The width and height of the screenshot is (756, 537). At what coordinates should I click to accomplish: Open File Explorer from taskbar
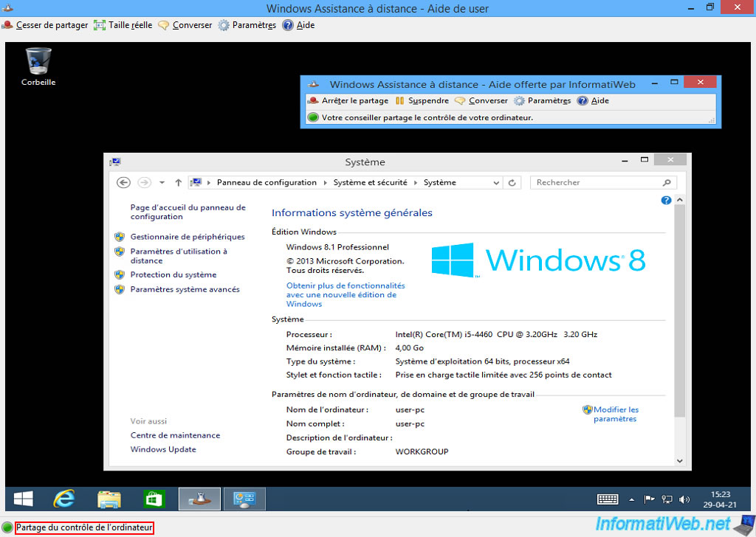point(109,499)
